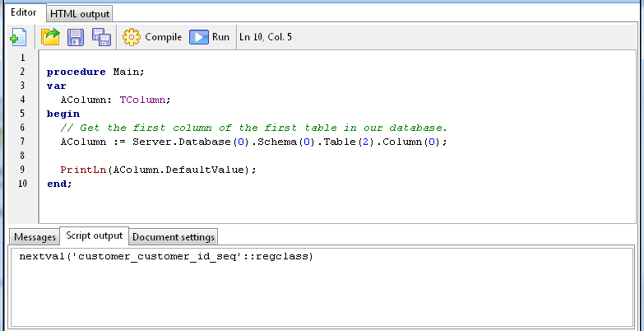Viewport: 644px width, 331px height.
Task: Click 'AColumn:' declaration on line 4
Action: click(x=86, y=100)
